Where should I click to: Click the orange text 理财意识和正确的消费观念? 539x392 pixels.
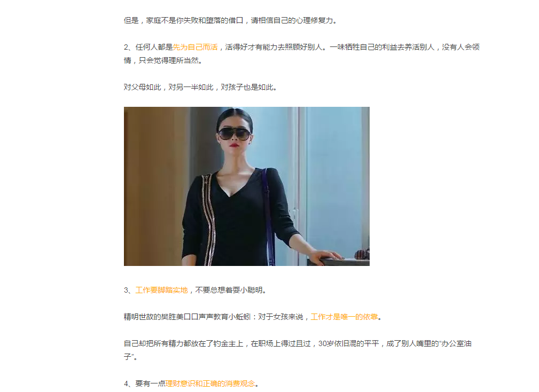click(x=210, y=383)
